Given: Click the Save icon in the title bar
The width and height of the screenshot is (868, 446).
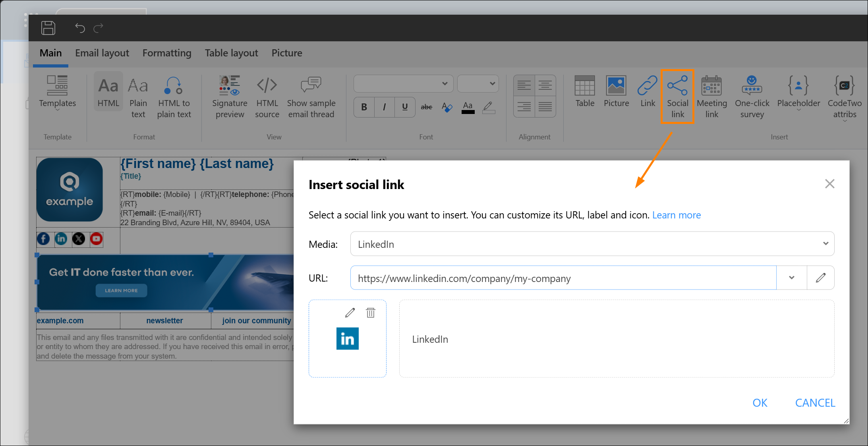Looking at the screenshot, I should click(48, 28).
